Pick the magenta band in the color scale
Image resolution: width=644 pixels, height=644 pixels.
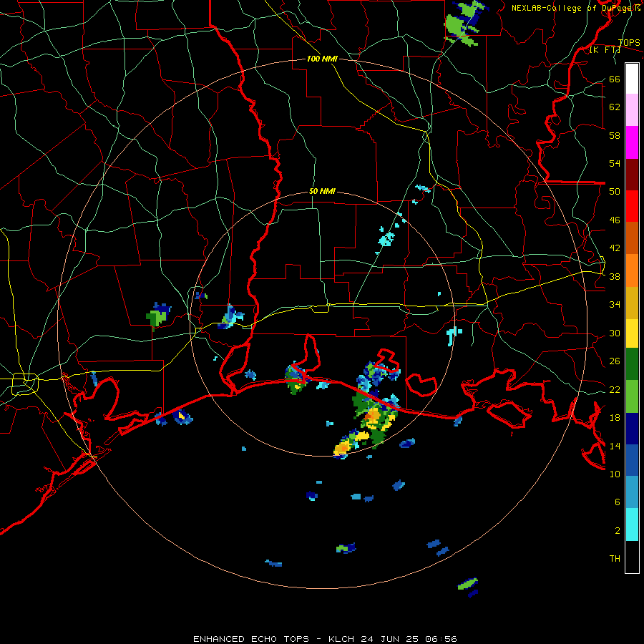(x=632, y=142)
